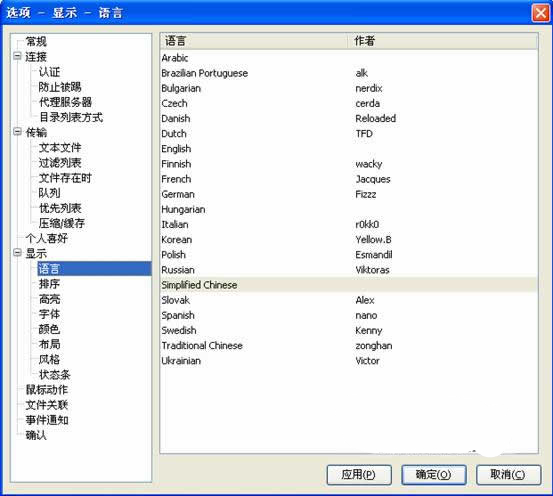Click author name zonghan
The width and height of the screenshot is (553, 496).
[x=374, y=346]
